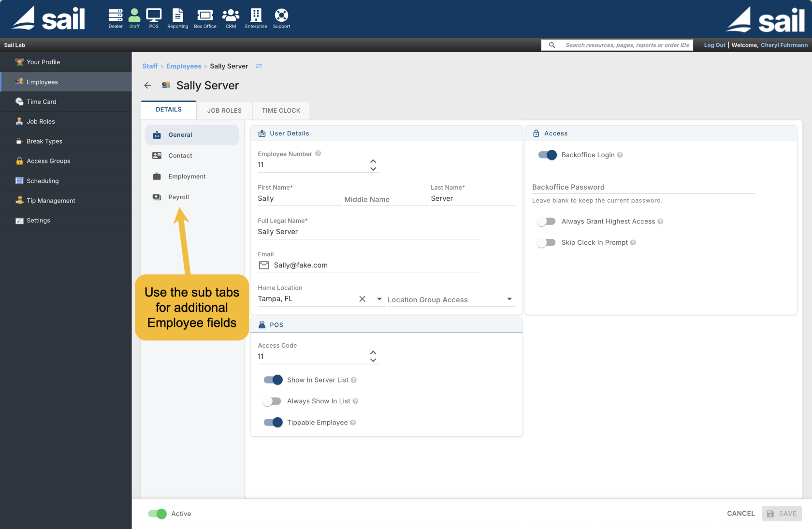
Task: Switch to the TIME CLOCK tab
Action: [x=281, y=111]
